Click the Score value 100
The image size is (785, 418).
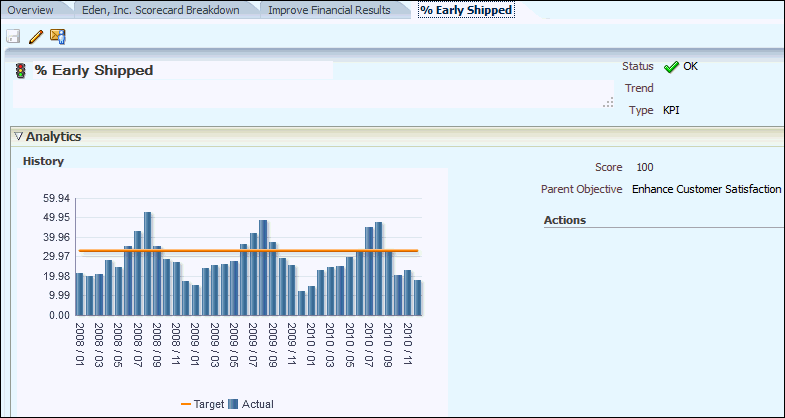tap(645, 167)
